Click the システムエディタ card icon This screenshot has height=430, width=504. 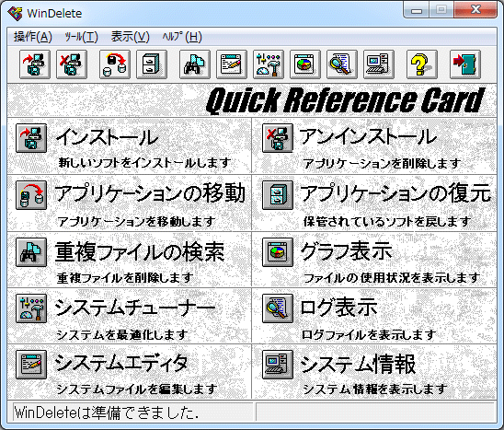click(31, 365)
